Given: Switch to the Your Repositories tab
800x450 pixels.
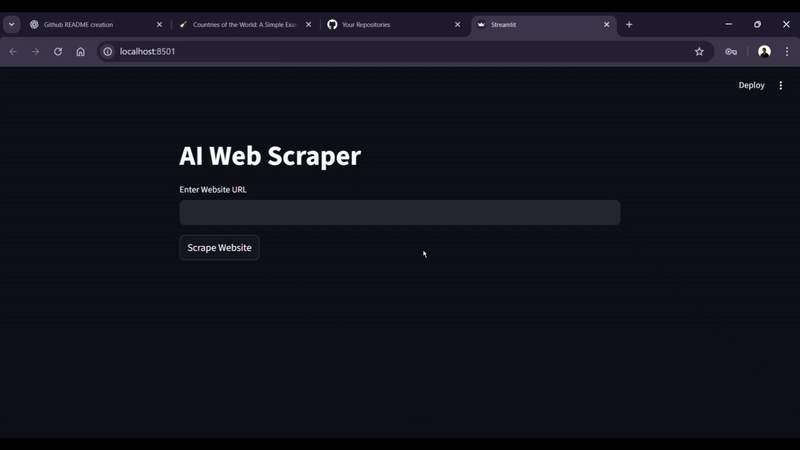Looking at the screenshot, I should 394,24.
